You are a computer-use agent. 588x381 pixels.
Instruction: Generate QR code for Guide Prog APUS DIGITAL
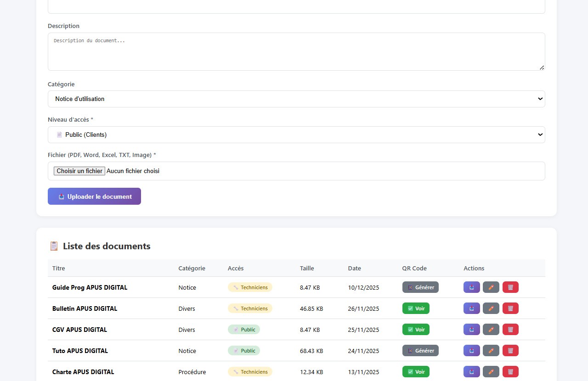pos(420,287)
